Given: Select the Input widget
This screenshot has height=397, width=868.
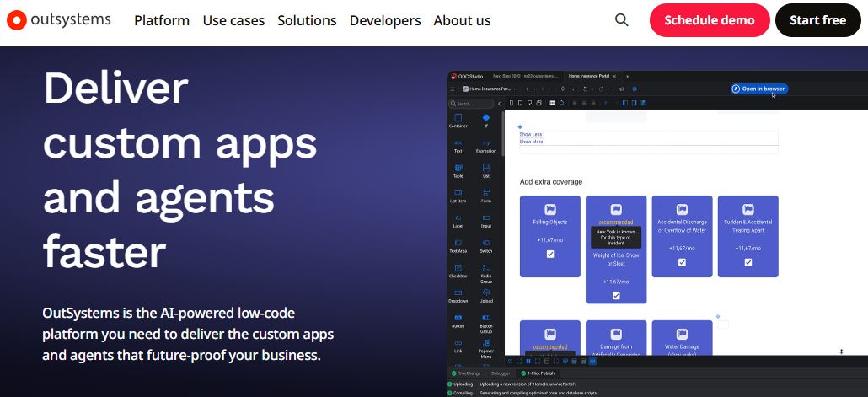Looking at the screenshot, I should pos(486,221).
